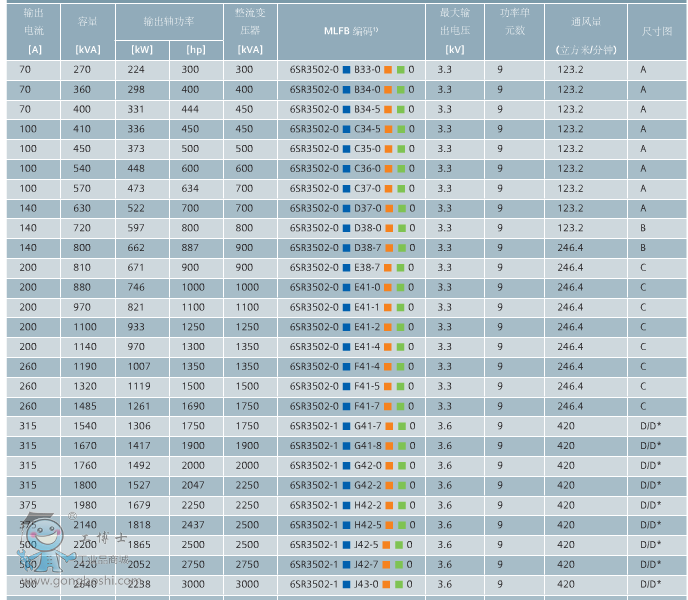Select MLFB code 6SR3502-1 J42-7
The width and height of the screenshot is (688, 600).
(351, 564)
